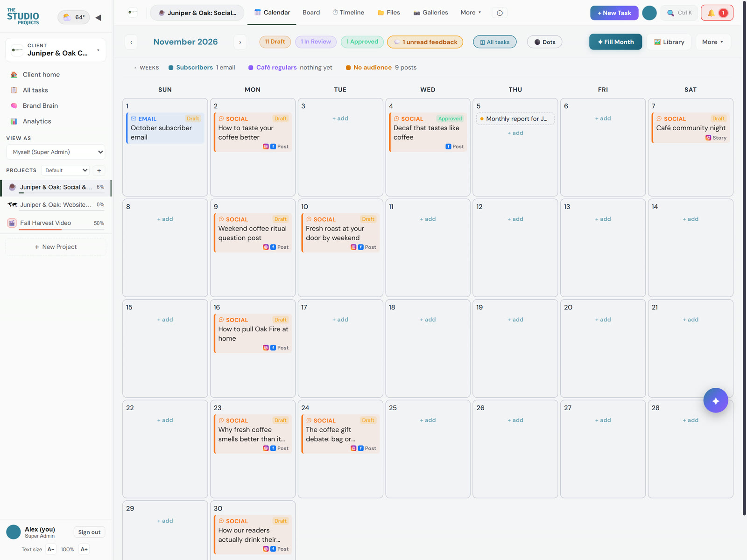Click the Fill Month button
Viewport: 747px width, 560px height.
pyautogui.click(x=615, y=42)
